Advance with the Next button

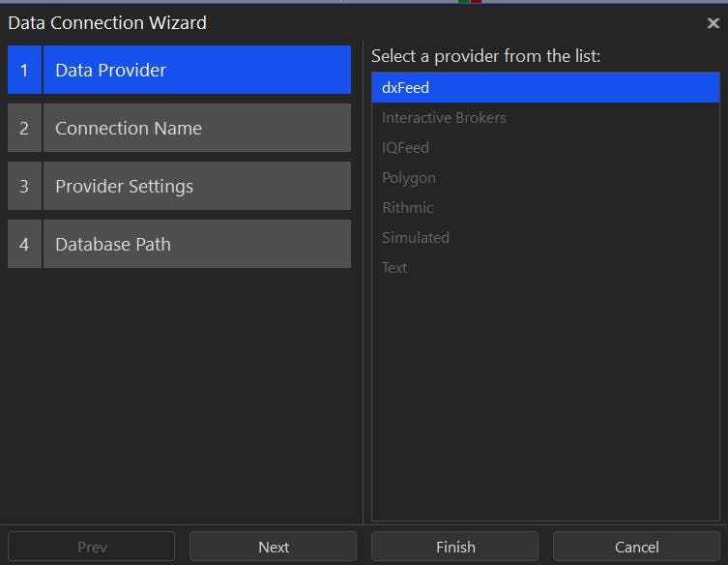[x=273, y=547]
